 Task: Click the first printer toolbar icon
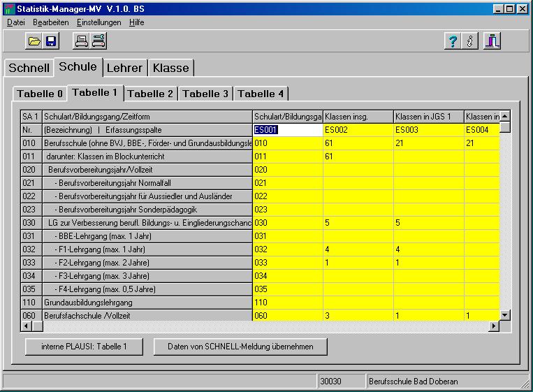pyautogui.click(x=82, y=41)
